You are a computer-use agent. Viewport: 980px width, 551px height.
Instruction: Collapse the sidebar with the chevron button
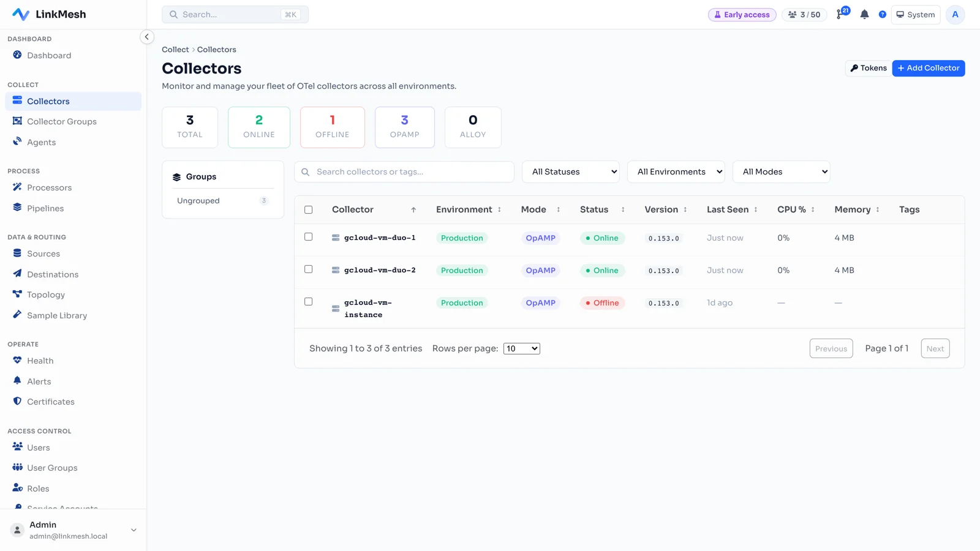point(146,37)
